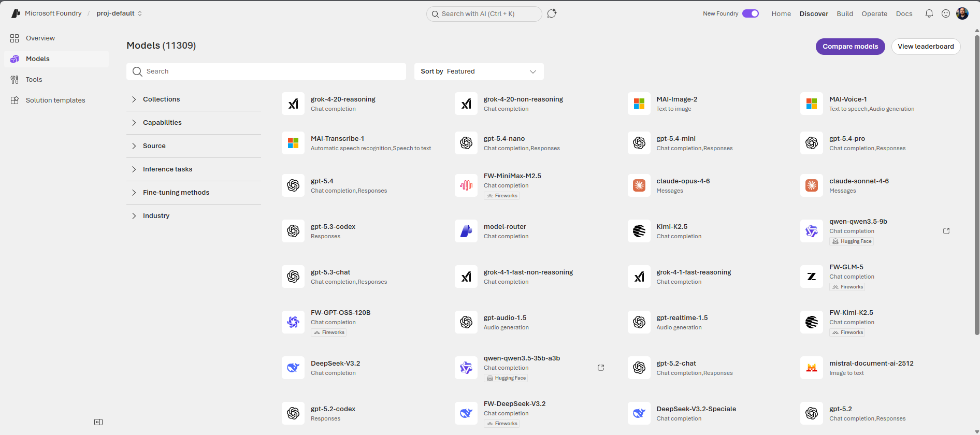Open the feedback smiley icon
Image resolution: width=980 pixels, height=435 pixels.
pyautogui.click(x=946, y=13)
